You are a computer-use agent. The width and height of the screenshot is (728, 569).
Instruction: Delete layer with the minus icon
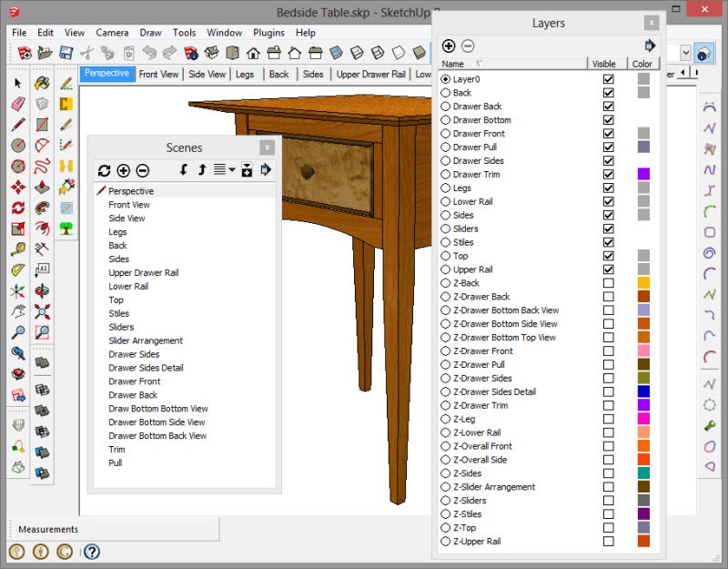click(x=468, y=46)
